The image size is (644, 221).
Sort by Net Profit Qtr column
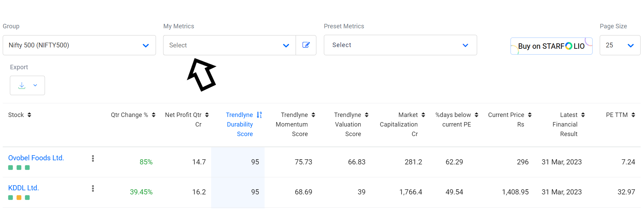207,115
